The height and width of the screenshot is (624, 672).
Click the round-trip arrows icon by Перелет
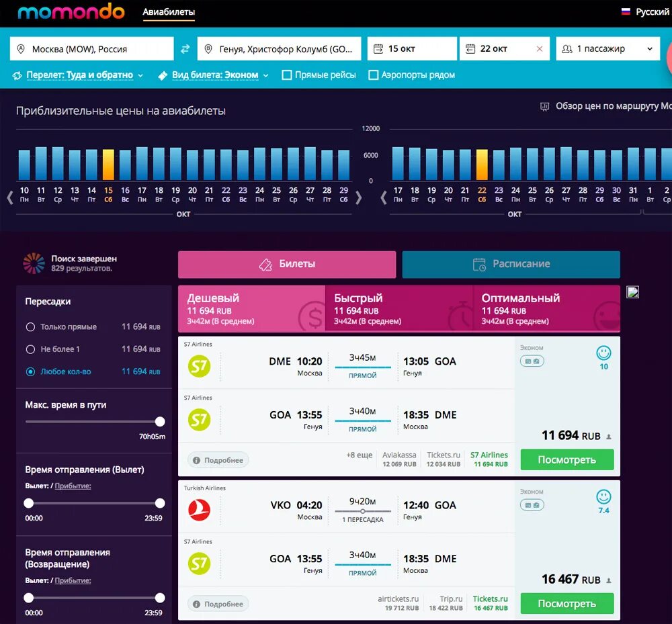pos(17,76)
